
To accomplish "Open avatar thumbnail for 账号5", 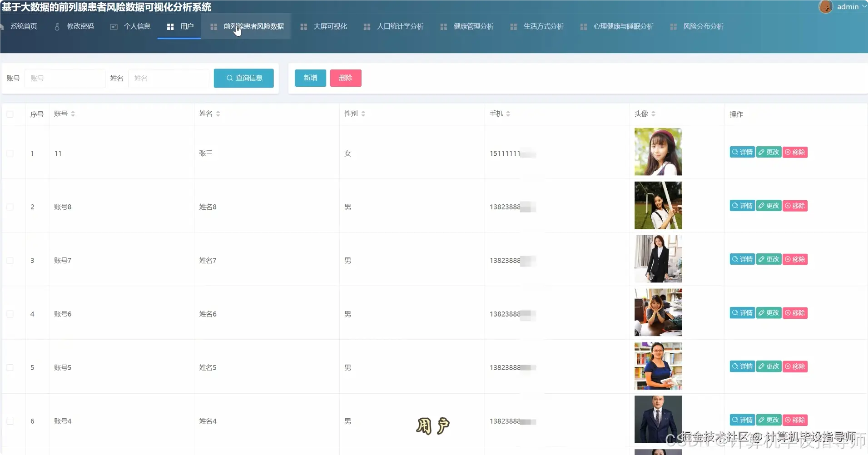I will (658, 366).
